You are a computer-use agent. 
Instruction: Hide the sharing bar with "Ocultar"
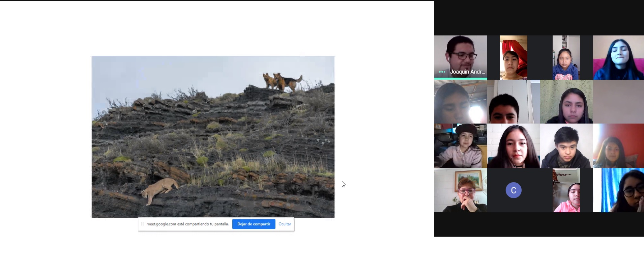click(x=285, y=224)
